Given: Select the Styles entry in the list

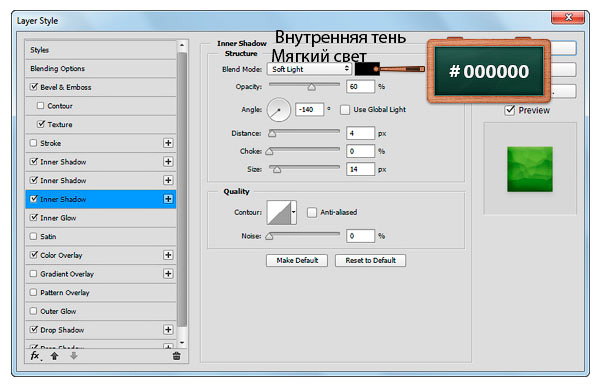Looking at the screenshot, I should pyautogui.click(x=101, y=50).
